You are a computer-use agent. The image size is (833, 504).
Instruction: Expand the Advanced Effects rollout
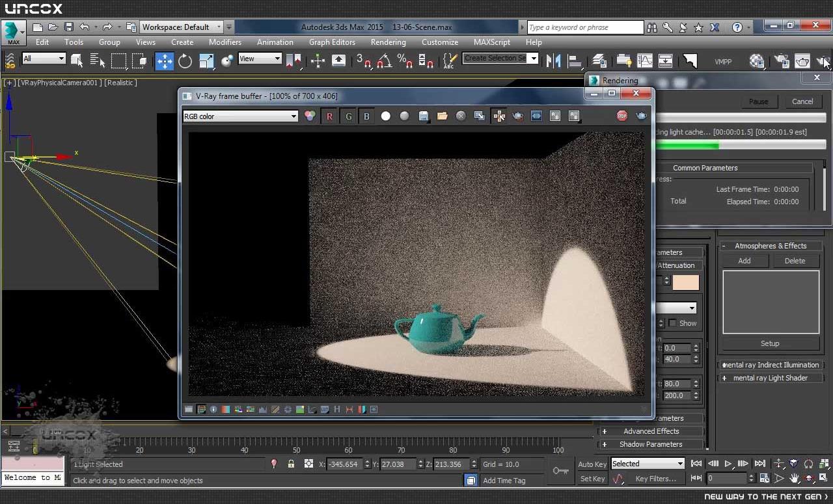[x=651, y=431]
